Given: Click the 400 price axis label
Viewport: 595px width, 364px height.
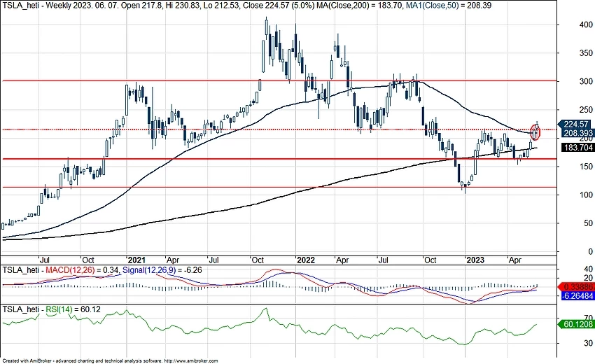Looking at the screenshot, I should pyautogui.click(x=586, y=24).
